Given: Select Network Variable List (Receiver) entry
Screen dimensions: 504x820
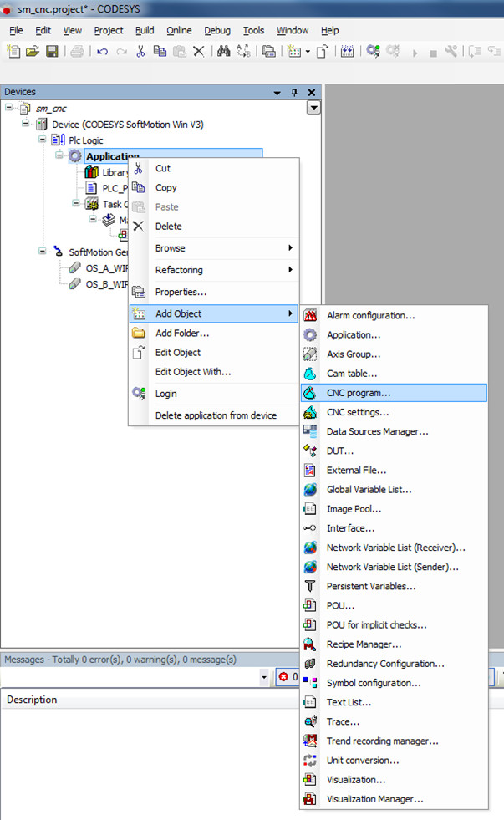Looking at the screenshot, I should pyautogui.click(x=395, y=548).
